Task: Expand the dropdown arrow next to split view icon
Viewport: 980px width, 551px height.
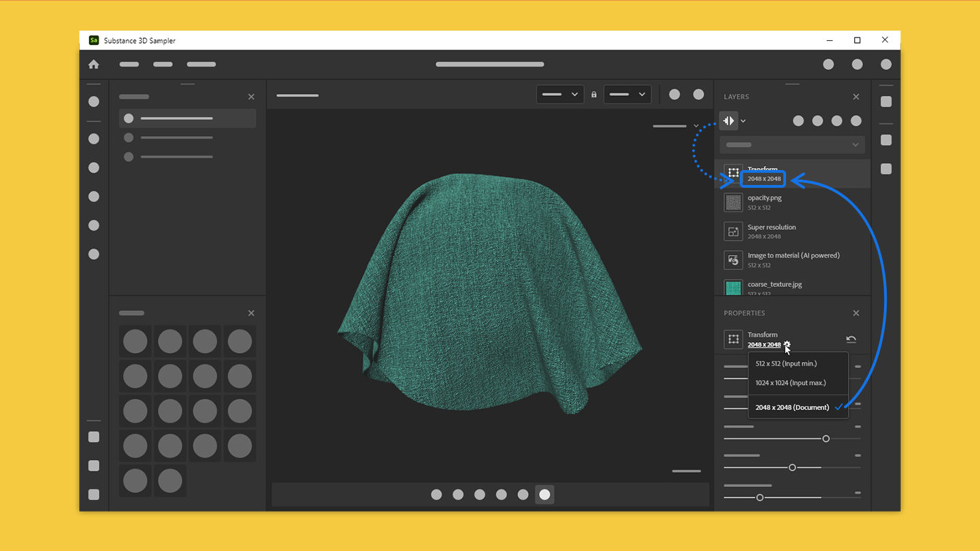Action: (x=743, y=121)
